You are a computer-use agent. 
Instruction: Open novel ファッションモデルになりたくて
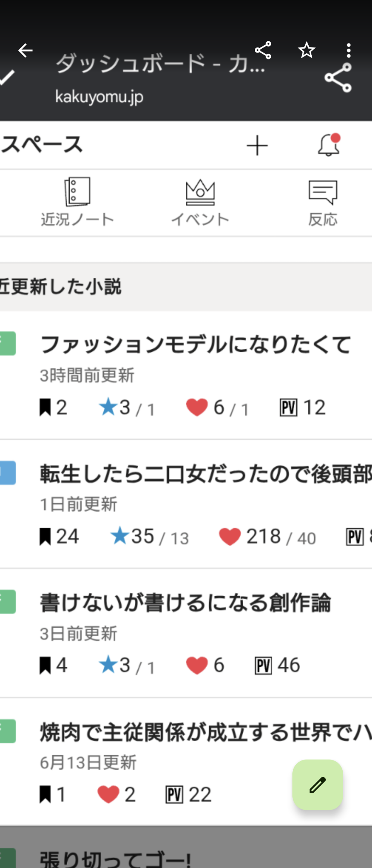(x=196, y=345)
